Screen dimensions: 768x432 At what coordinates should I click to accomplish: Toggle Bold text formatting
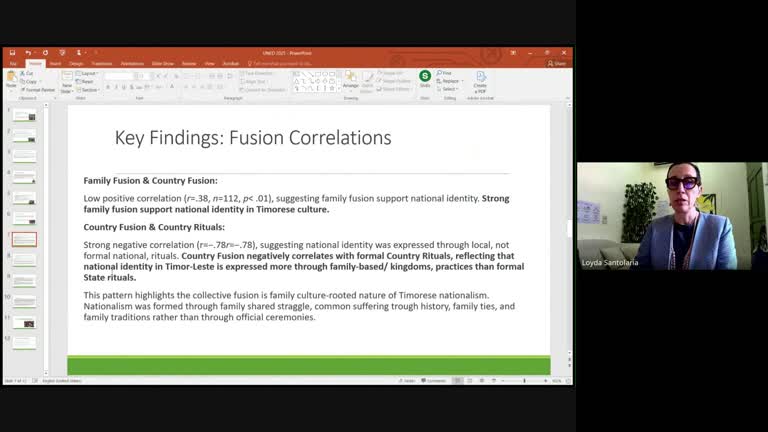click(x=108, y=87)
